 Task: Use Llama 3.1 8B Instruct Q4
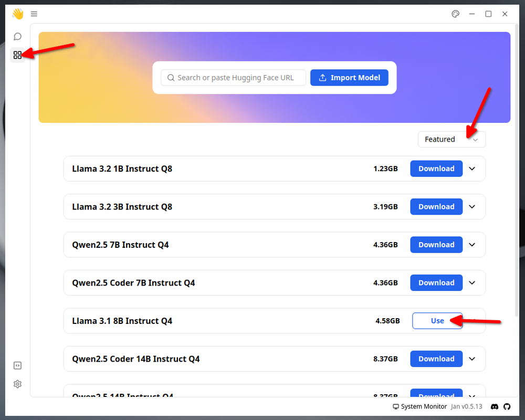coord(437,321)
